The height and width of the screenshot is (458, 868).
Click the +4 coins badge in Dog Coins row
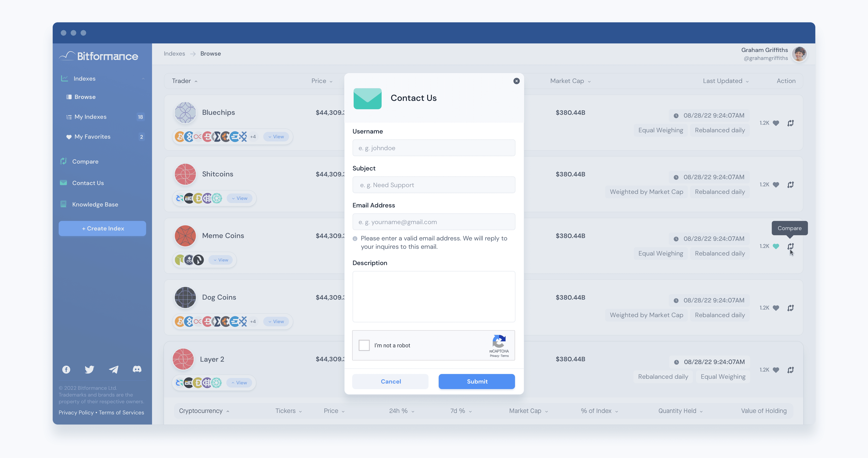(253, 321)
